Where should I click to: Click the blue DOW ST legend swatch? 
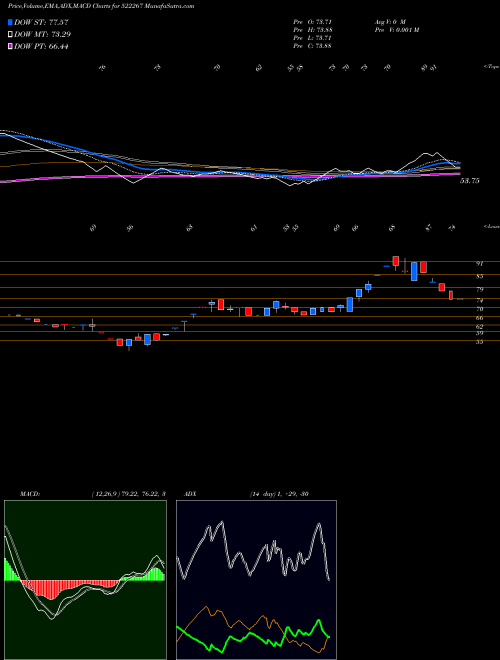[10, 22]
